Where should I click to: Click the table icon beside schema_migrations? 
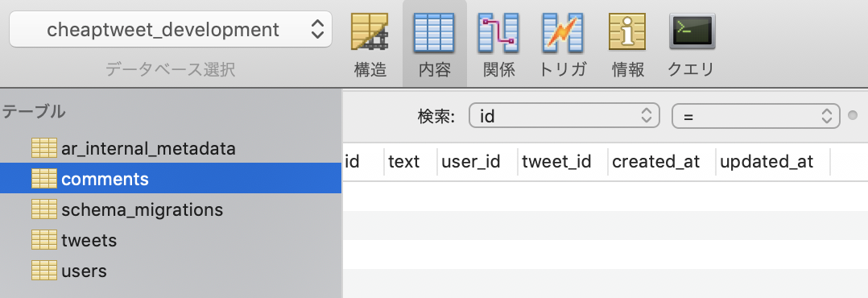(x=44, y=209)
